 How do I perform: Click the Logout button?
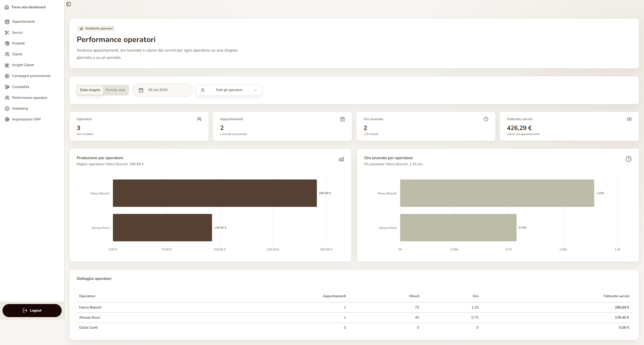pos(32,311)
